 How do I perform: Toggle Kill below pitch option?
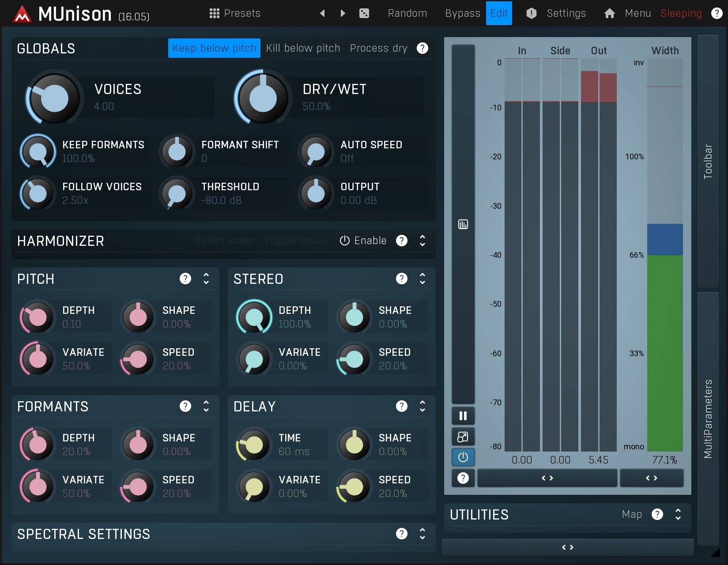(x=303, y=48)
